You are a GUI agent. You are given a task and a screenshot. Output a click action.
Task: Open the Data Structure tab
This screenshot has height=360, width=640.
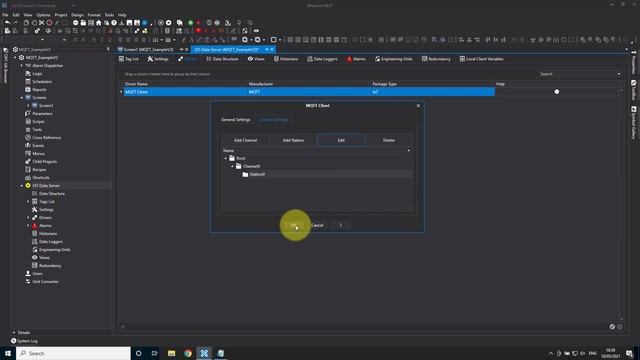click(x=222, y=59)
